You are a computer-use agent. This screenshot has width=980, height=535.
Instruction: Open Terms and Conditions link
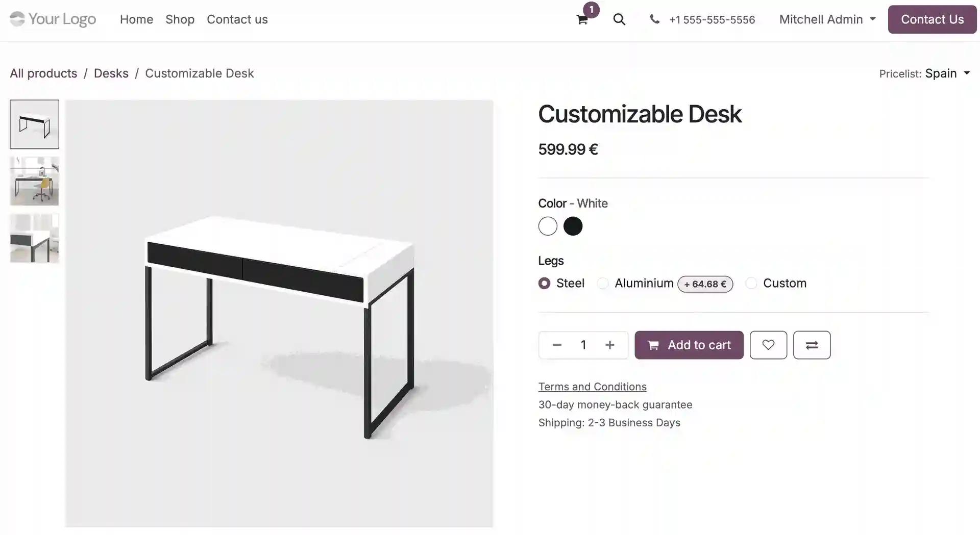click(x=592, y=387)
